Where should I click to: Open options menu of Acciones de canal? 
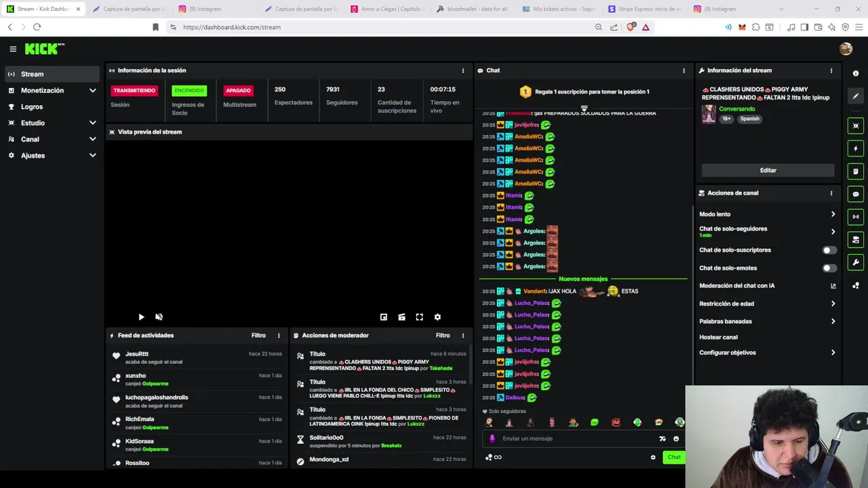click(x=831, y=193)
